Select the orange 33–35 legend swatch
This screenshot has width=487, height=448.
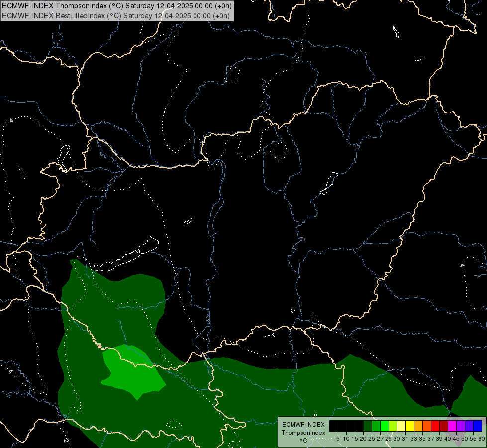[x=418, y=426]
